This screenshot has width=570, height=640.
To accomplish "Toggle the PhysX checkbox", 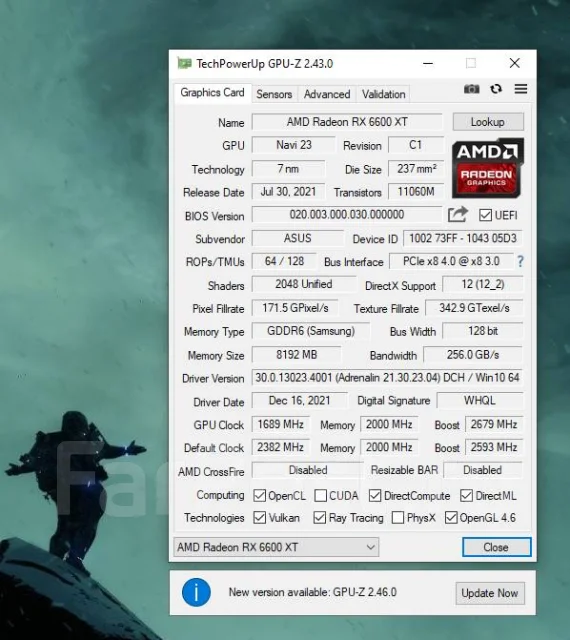I will pos(398,518).
